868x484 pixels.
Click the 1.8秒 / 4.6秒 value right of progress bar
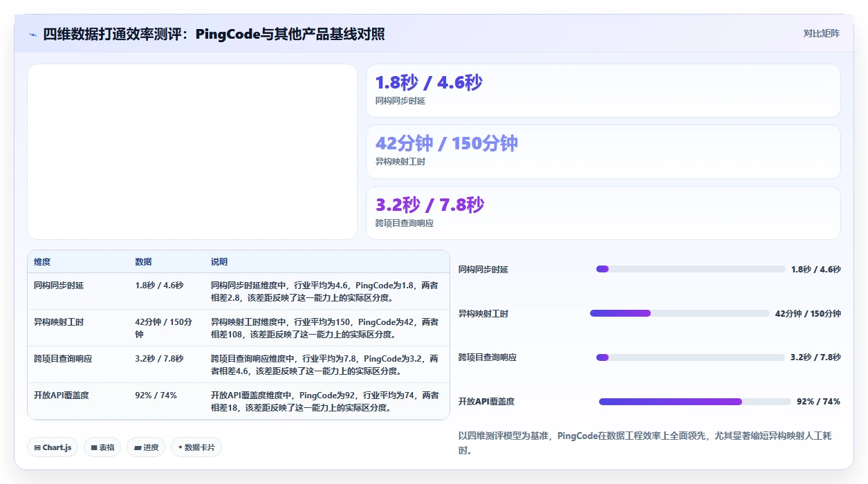pos(816,269)
